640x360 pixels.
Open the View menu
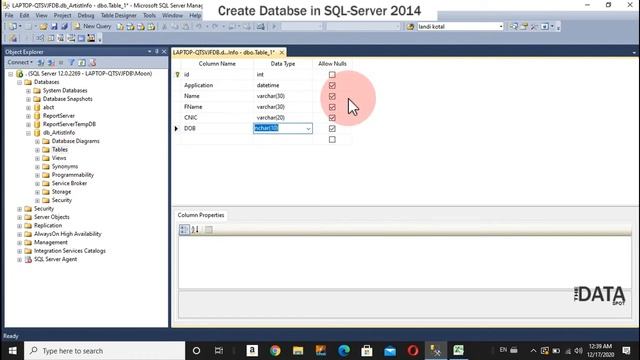(x=41, y=15)
